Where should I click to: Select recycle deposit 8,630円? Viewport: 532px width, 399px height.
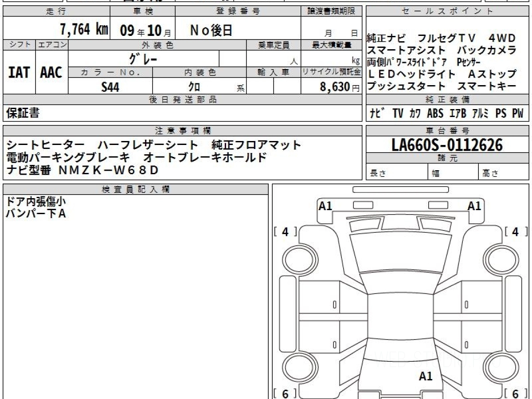[340, 87]
